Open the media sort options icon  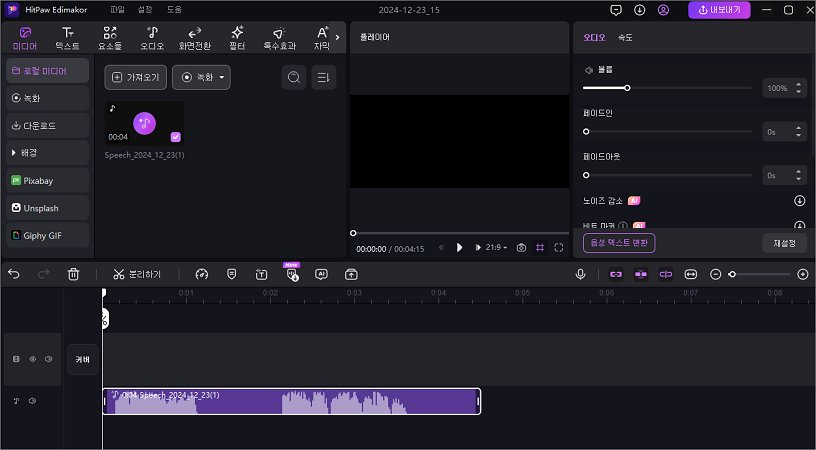point(324,78)
